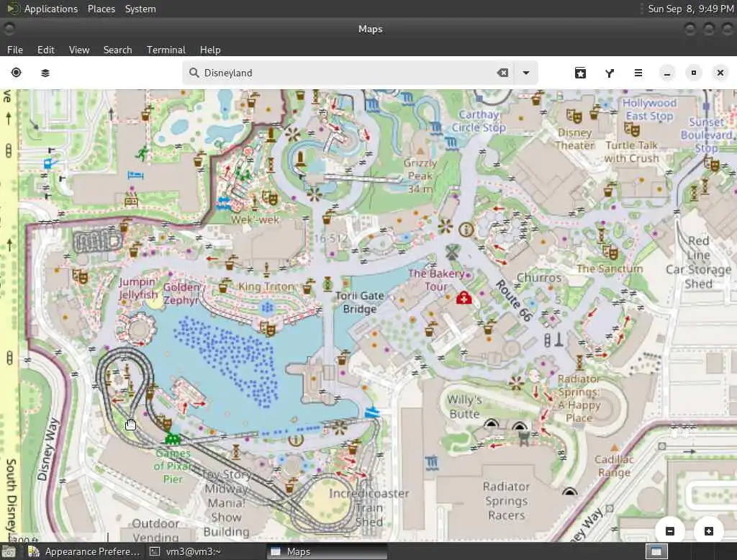Click the Golden Zephyr label

[x=181, y=294]
